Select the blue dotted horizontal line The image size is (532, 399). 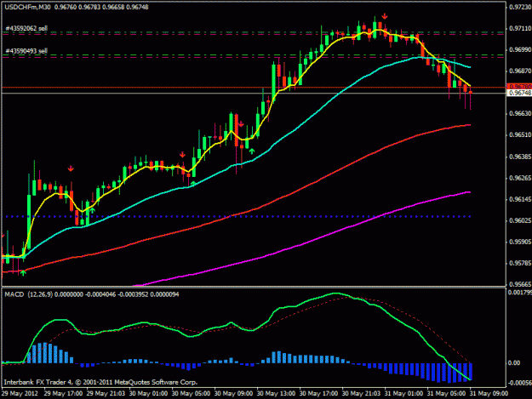tap(238, 216)
